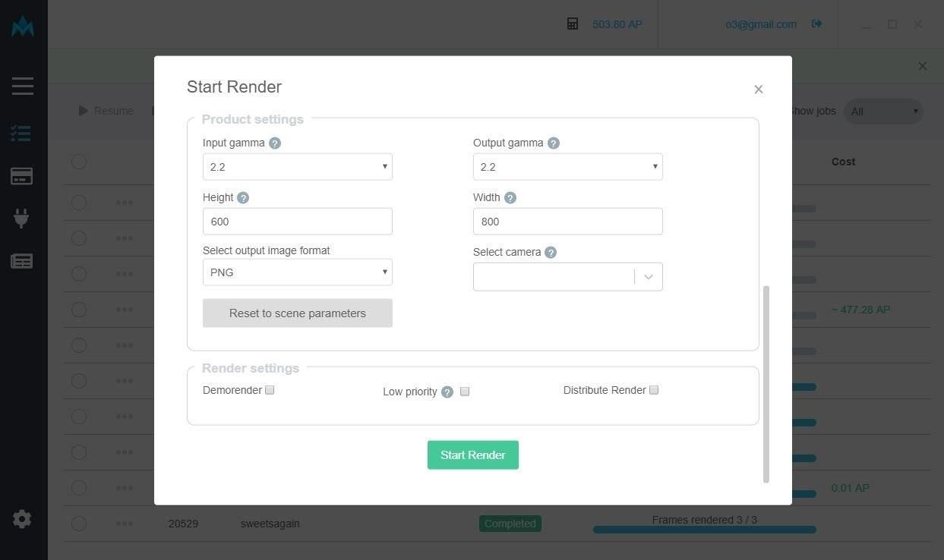This screenshot has height=560, width=944.
Task: Click the dialog's vertical scrollbar
Action: (x=766, y=383)
